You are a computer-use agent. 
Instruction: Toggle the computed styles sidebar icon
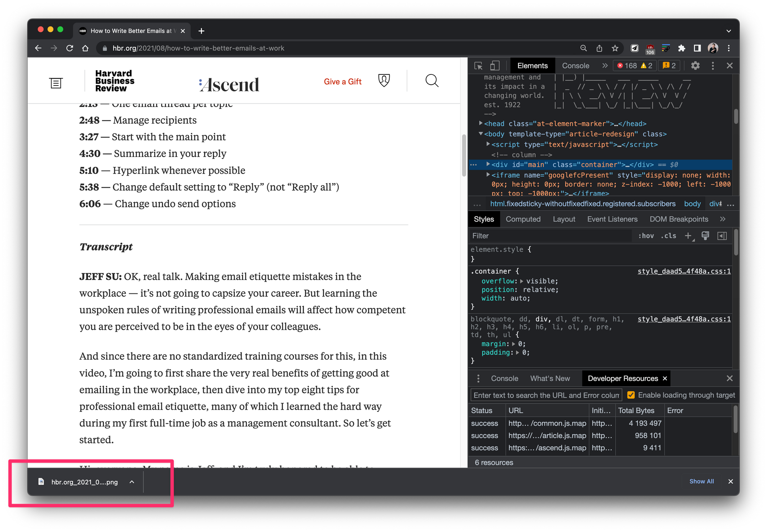(722, 236)
